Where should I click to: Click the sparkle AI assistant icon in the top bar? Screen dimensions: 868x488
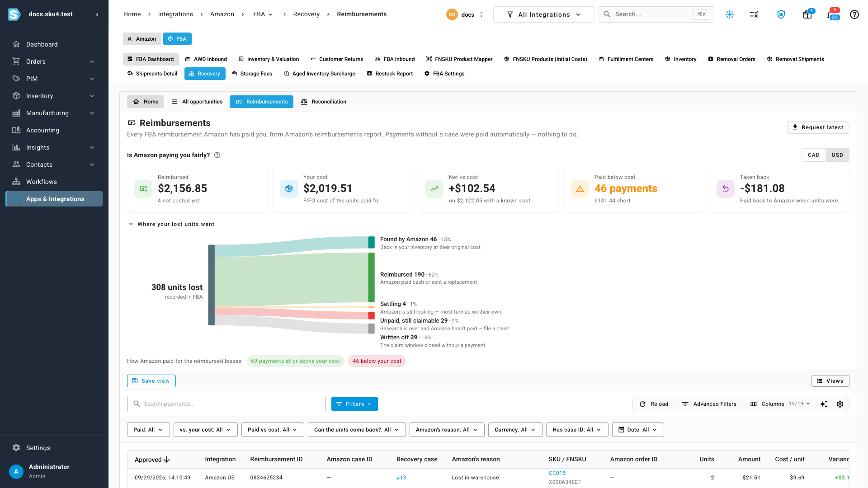tap(730, 14)
